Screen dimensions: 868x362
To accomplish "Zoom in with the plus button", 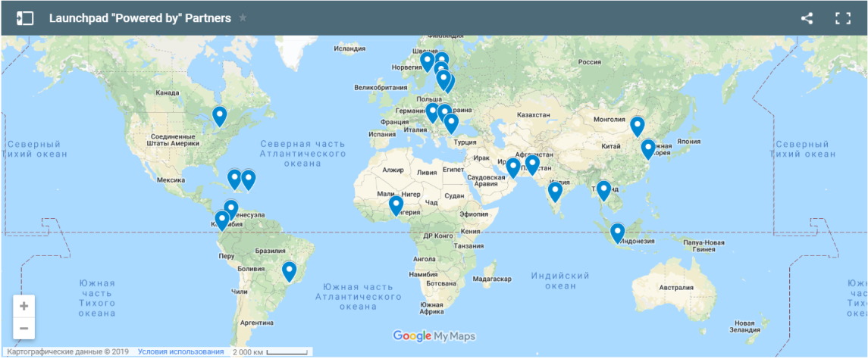I will tap(24, 306).
